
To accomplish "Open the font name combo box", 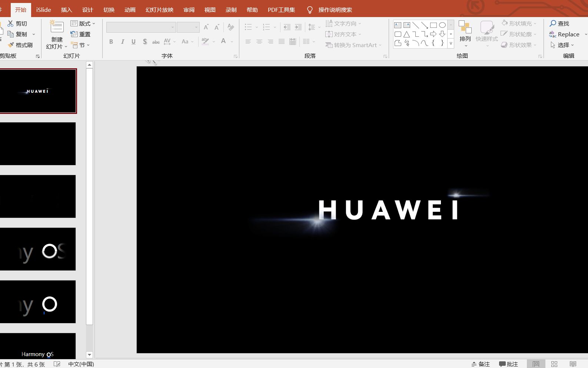I will [x=141, y=27].
